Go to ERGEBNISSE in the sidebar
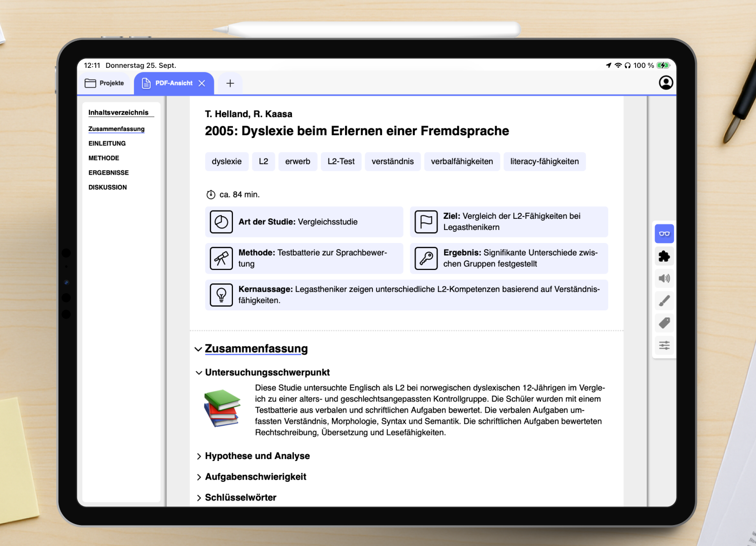Viewport: 756px width, 546px height. point(108,172)
